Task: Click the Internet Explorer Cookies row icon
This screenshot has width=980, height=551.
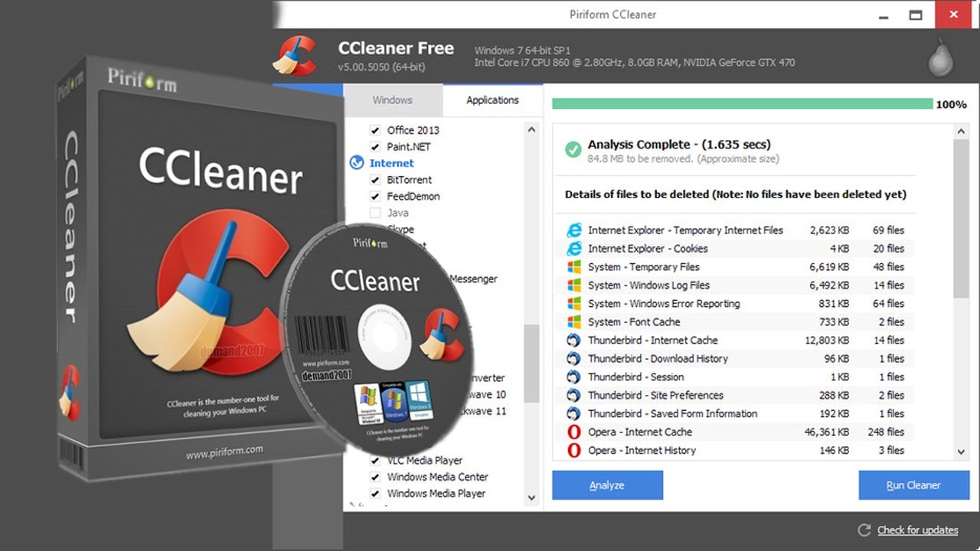Action: [x=573, y=249]
